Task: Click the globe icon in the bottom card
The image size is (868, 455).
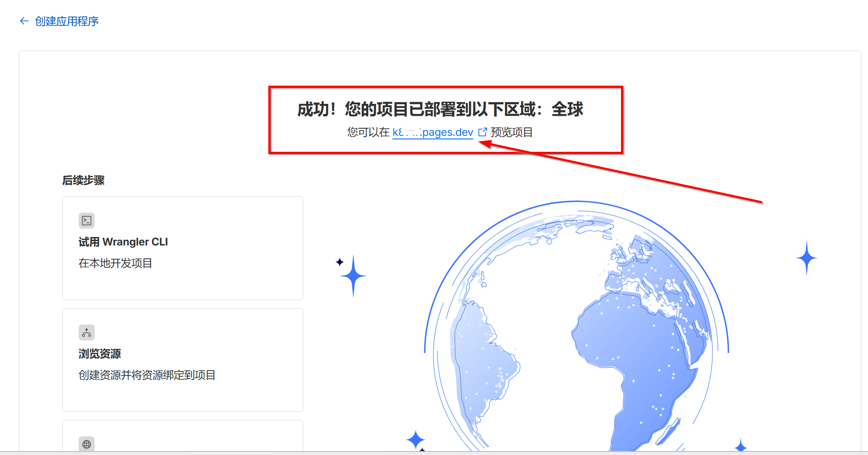Action: 87,444
